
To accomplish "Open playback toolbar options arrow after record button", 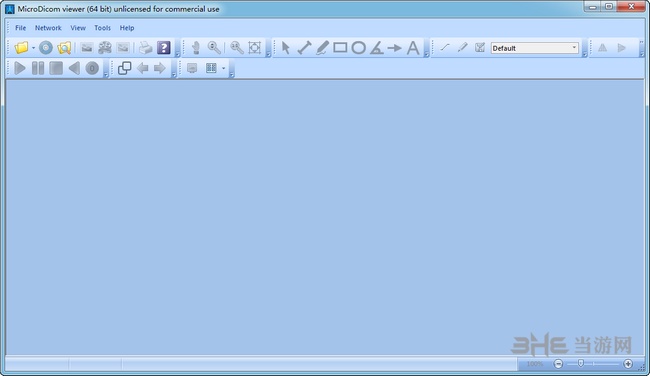I will click(106, 75).
